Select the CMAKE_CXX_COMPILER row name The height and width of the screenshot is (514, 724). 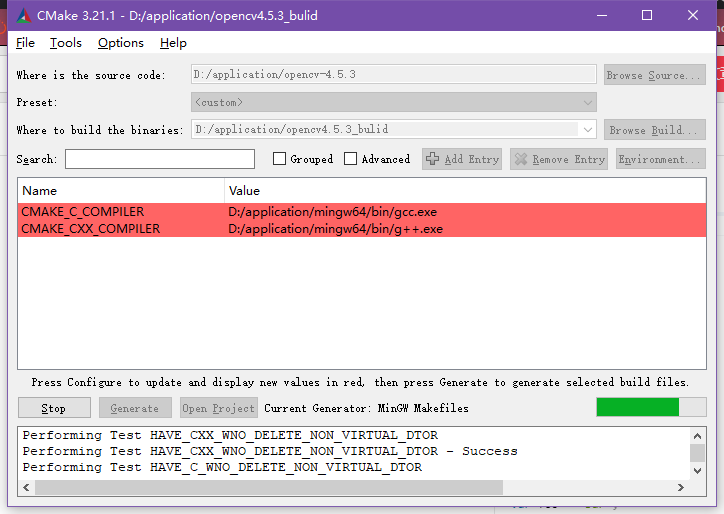pos(90,229)
